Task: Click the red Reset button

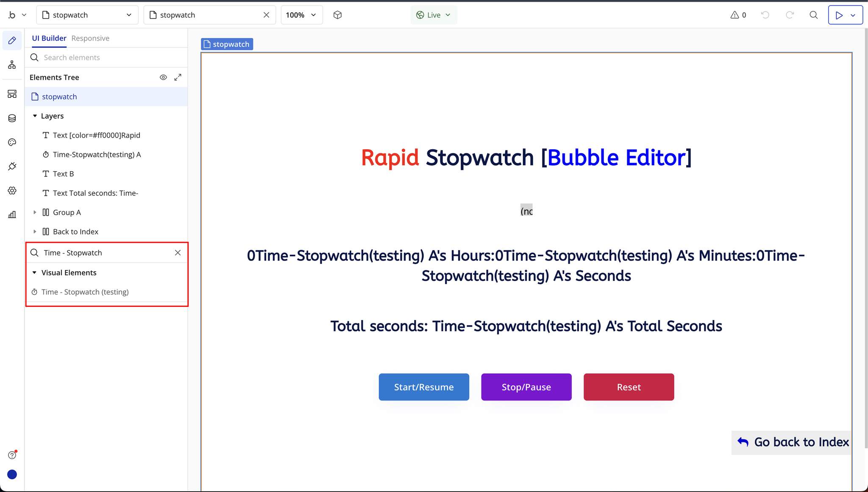Action: tap(629, 387)
